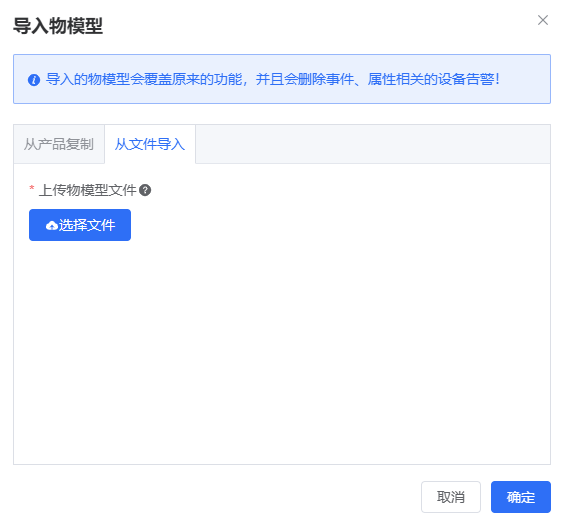Close the 导入物模型 dialog
The height and width of the screenshot is (527, 564).
(542, 20)
